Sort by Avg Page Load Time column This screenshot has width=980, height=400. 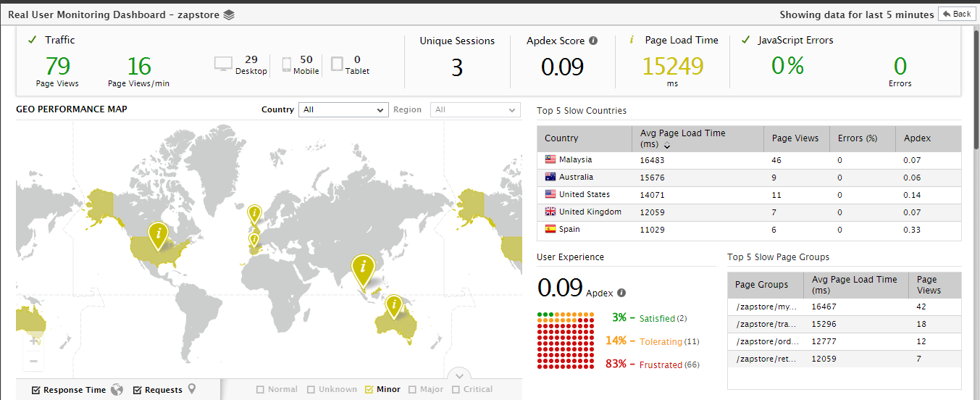pos(697,138)
